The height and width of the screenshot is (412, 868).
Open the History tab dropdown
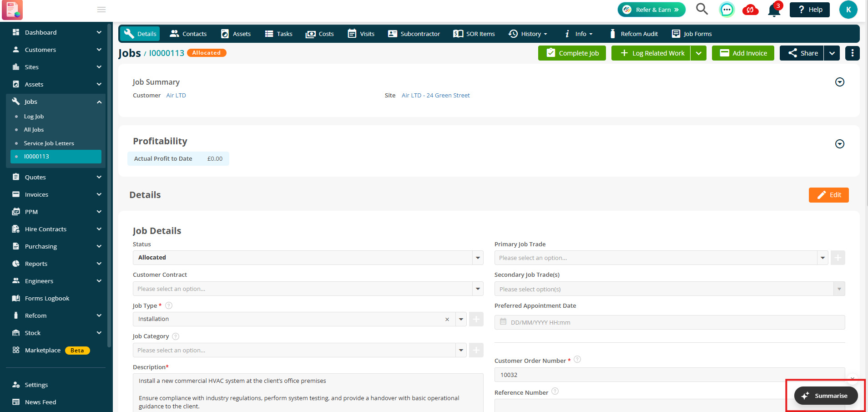[528, 34]
